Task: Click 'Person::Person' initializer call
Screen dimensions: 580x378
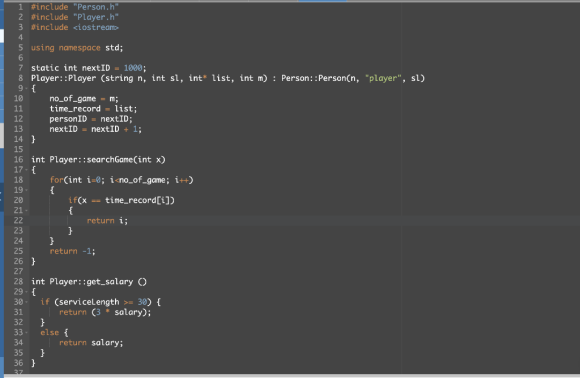Action: click(314, 78)
